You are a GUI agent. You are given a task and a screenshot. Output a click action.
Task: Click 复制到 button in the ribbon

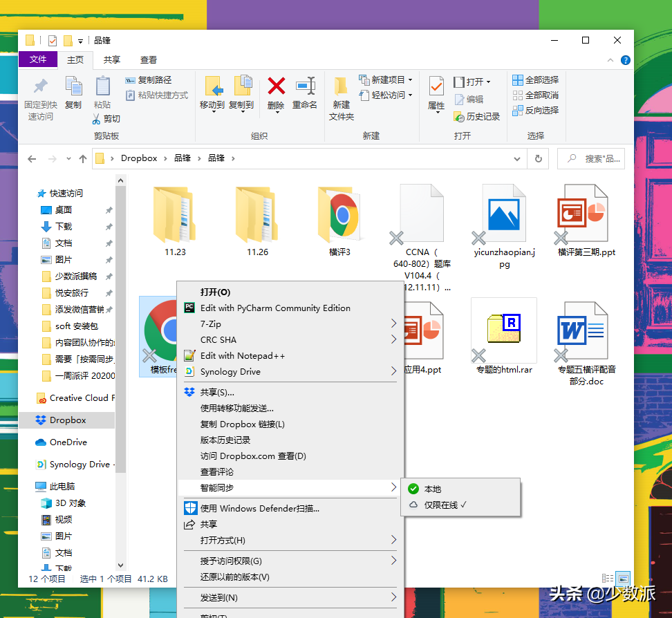click(x=241, y=95)
